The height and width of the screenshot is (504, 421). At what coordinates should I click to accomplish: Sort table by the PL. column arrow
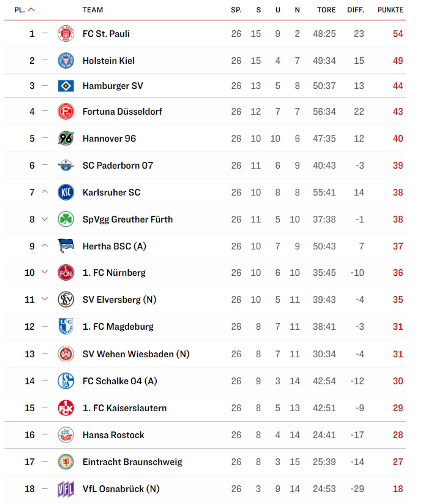(31, 10)
